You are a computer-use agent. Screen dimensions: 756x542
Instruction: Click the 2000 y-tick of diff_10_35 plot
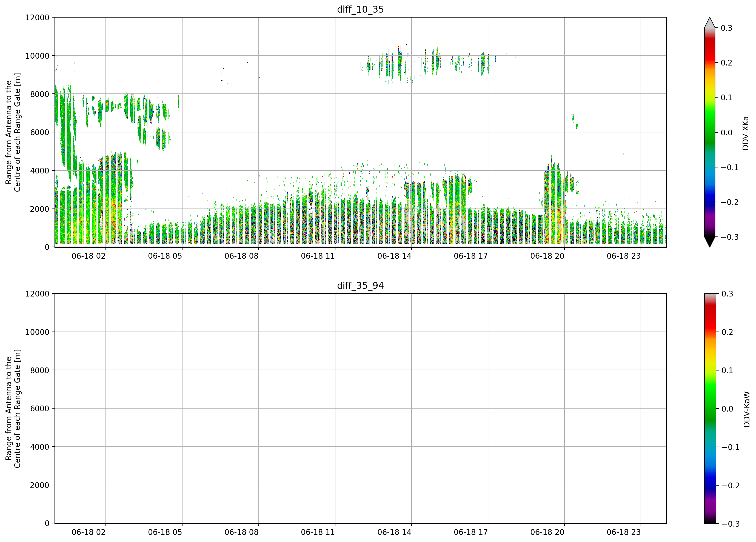[40, 209]
